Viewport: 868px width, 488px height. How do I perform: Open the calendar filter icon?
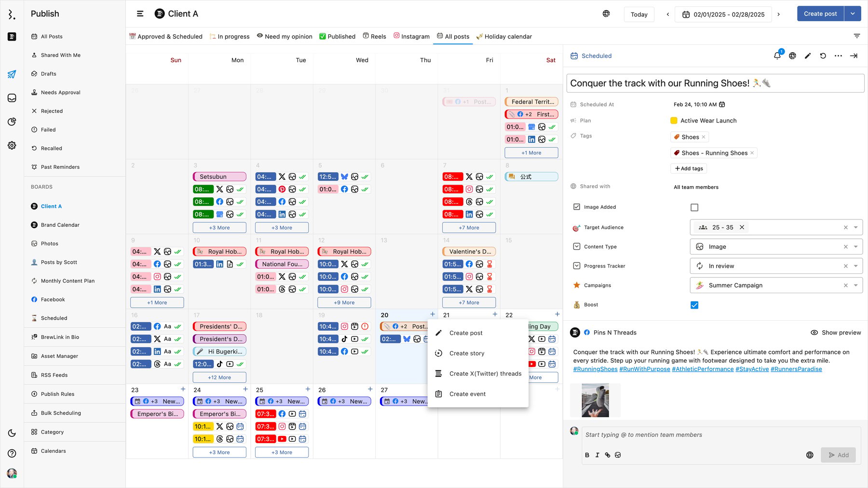click(857, 36)
